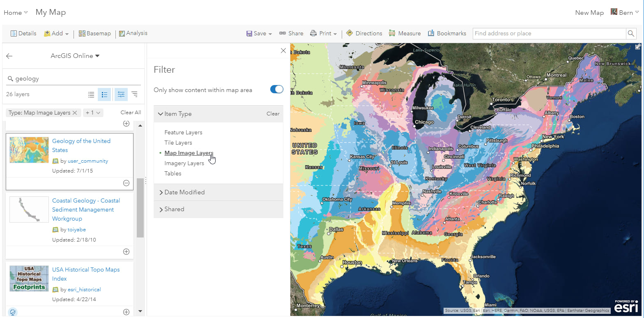Open Coastal Geology layer title link
The width and height of the screenshot is (644, 318).
point(86,210)
